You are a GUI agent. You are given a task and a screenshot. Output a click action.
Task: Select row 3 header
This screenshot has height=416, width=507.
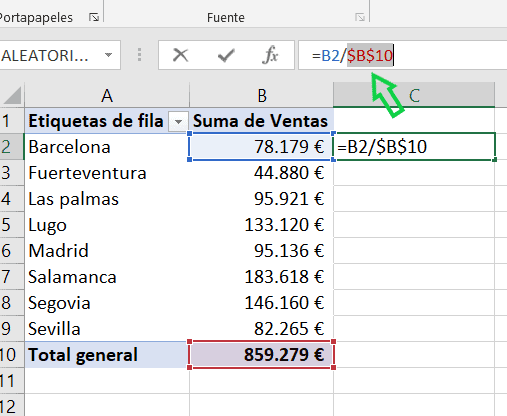(12, 173)
